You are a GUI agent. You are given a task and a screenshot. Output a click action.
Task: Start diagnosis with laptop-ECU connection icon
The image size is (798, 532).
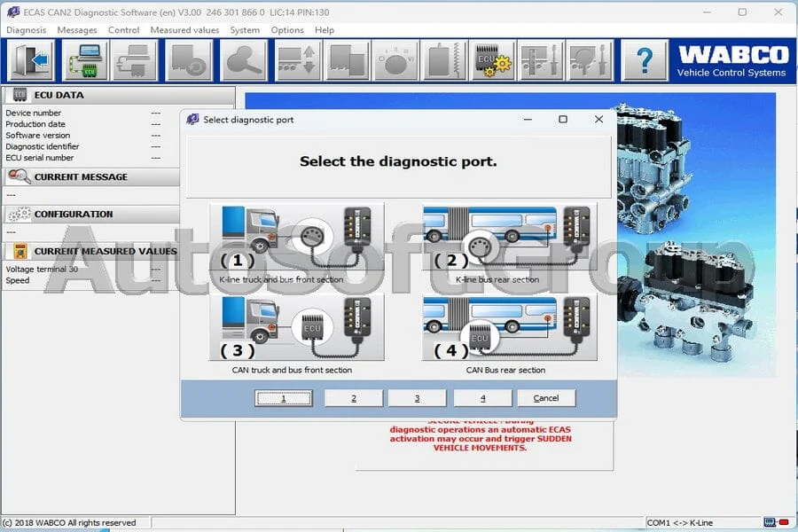(x=85, y=60)
